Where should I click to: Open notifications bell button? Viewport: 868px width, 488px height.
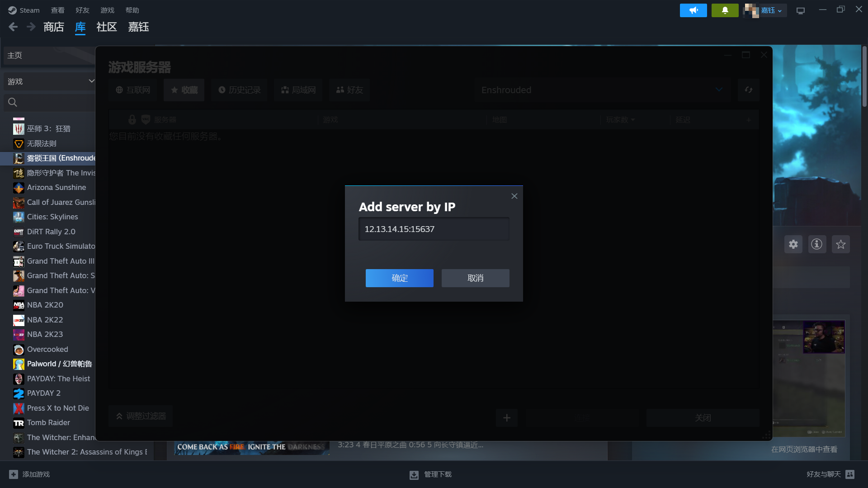725,10
